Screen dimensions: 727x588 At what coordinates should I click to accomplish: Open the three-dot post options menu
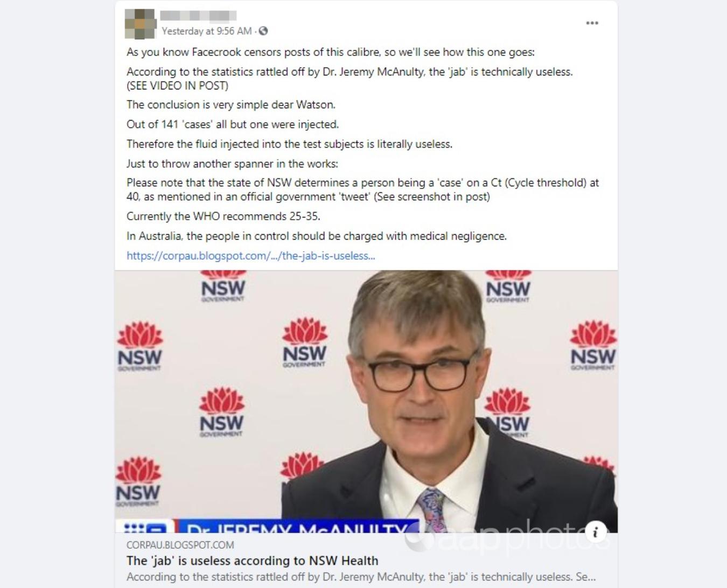point(592,23)
